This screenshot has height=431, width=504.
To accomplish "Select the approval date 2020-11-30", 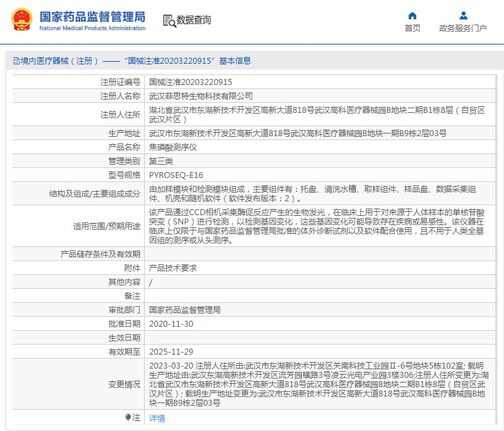I will point(171,323).
